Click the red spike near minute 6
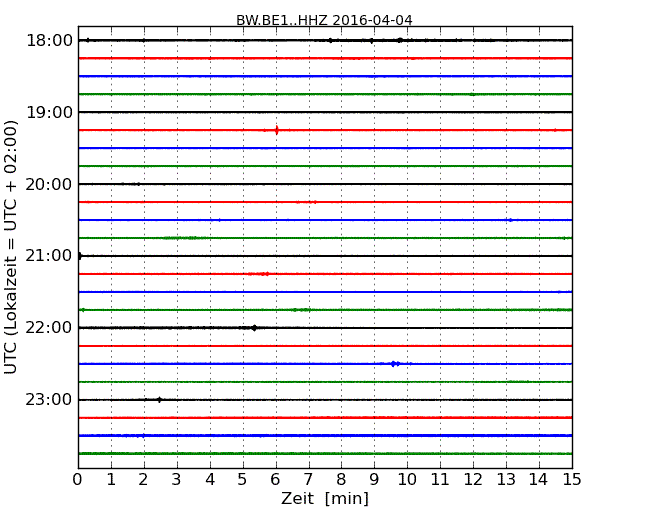This screenshot has width=650, height=520. [276, 130]
